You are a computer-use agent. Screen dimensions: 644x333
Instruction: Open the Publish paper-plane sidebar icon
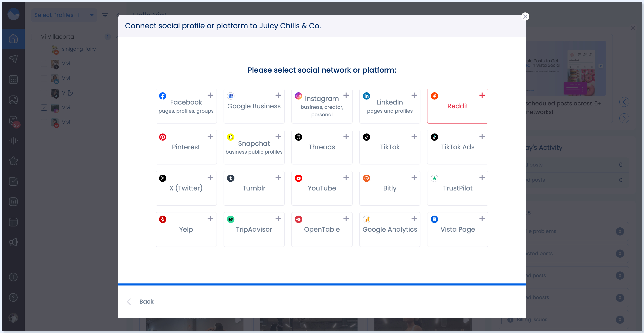13,59
